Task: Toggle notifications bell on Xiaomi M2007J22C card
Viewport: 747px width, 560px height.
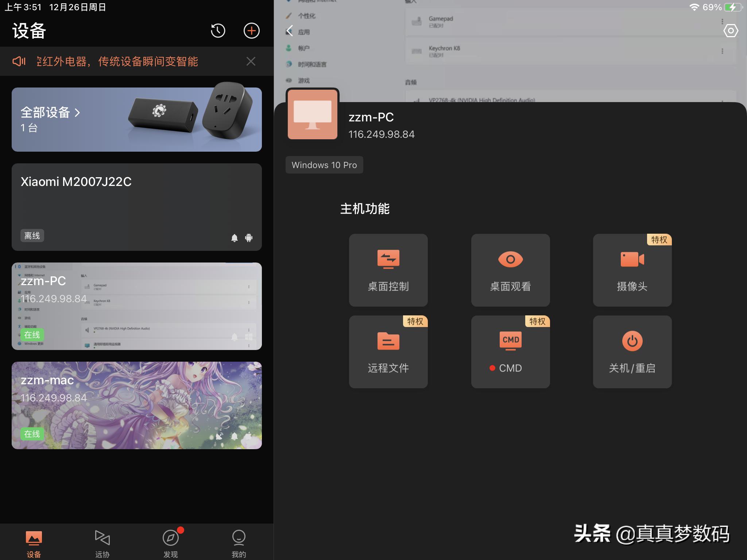Action: pyautogui.click(x=235, y=238)
